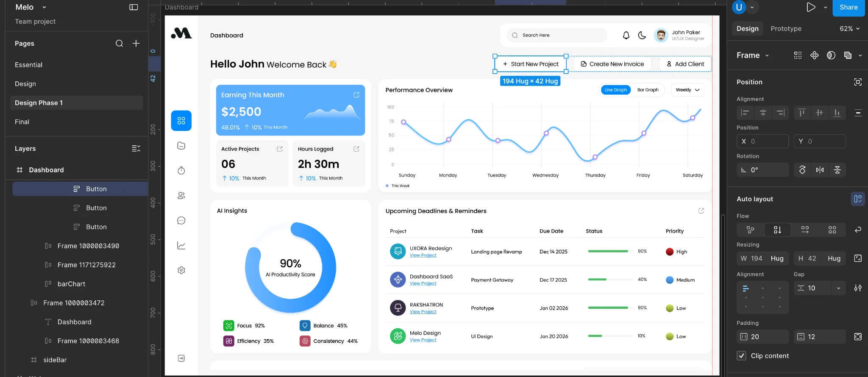Open the present options chevron

click(825, 7)
